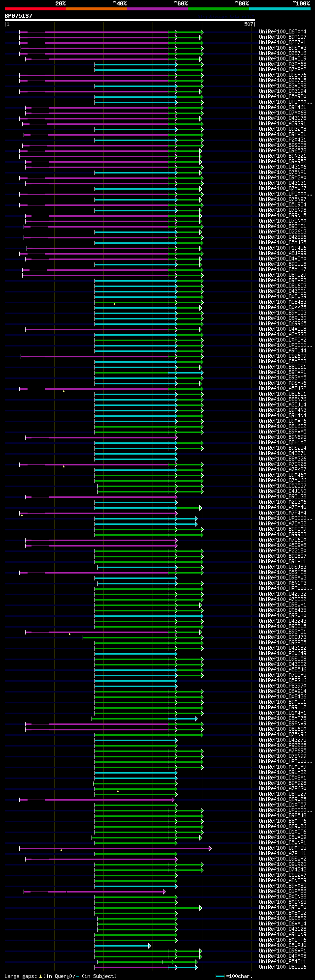This screenshot has height=980, width=315.
Task: Select label UniRef100_P54211
Action: 283,962
